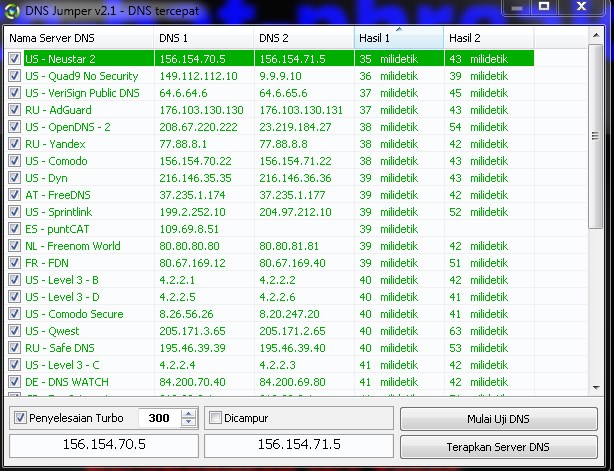
Task: Sort by Nama Server DNS column header
Action: click(79, 38)
